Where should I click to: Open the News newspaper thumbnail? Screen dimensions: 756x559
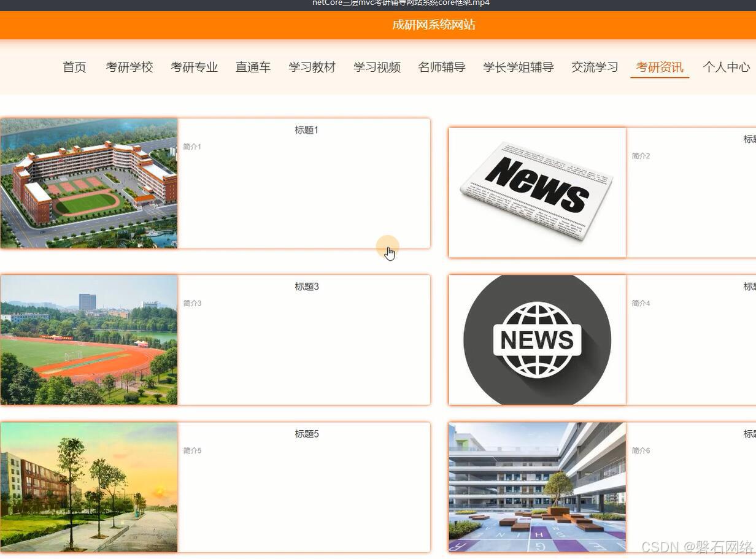click(x=538, y=193)
